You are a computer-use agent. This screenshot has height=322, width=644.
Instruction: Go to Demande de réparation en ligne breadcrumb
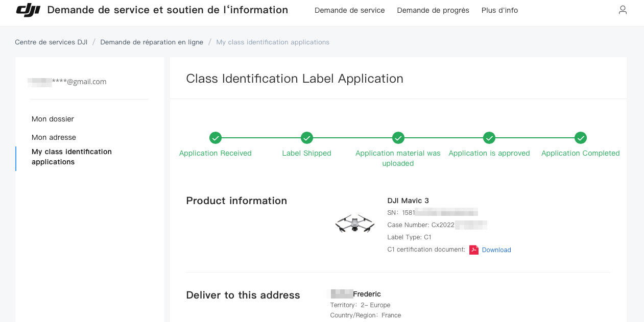152,42
